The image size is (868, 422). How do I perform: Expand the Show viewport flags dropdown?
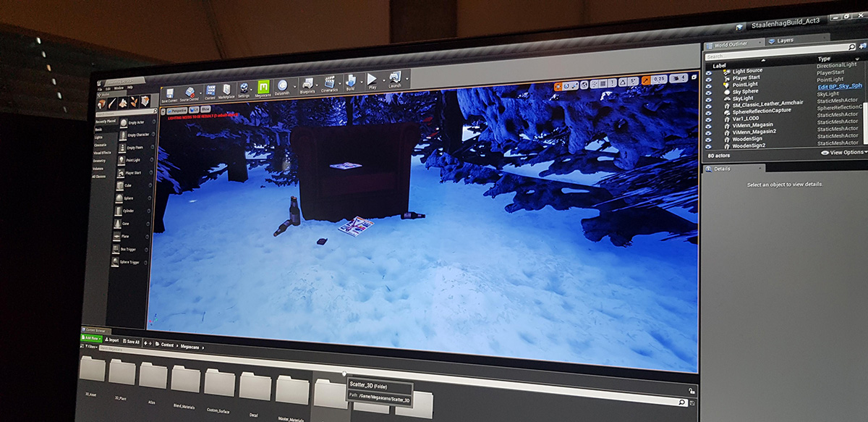(206, 110)
